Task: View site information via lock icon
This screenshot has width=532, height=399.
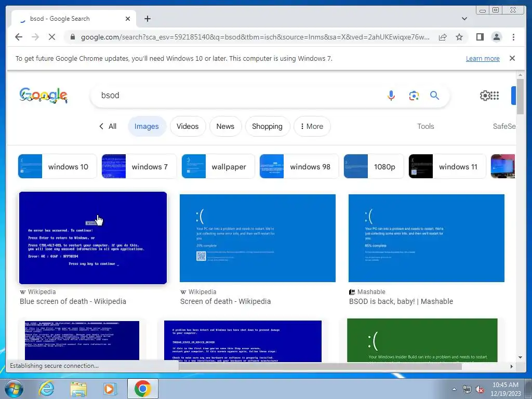Action: point(73,37)
